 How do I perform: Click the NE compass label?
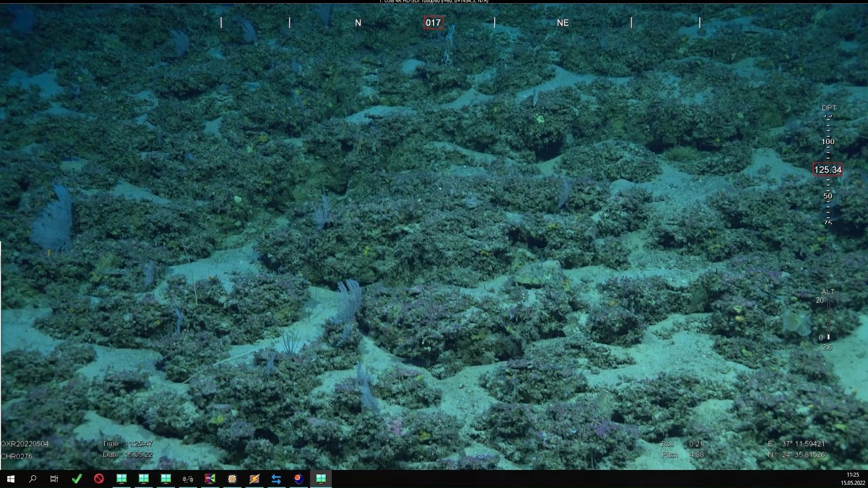[563, 23]
